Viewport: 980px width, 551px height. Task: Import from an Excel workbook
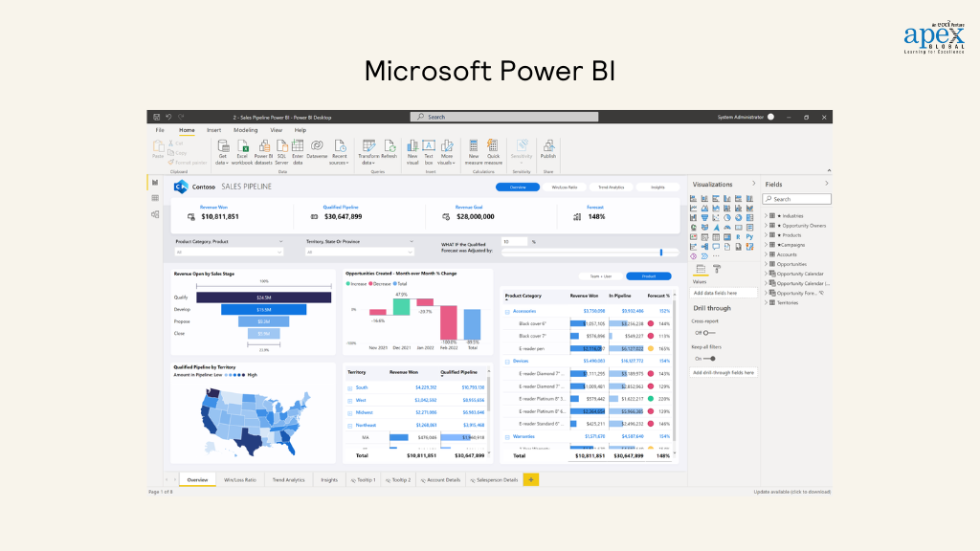pyautogui.click(x=242, y=152)
